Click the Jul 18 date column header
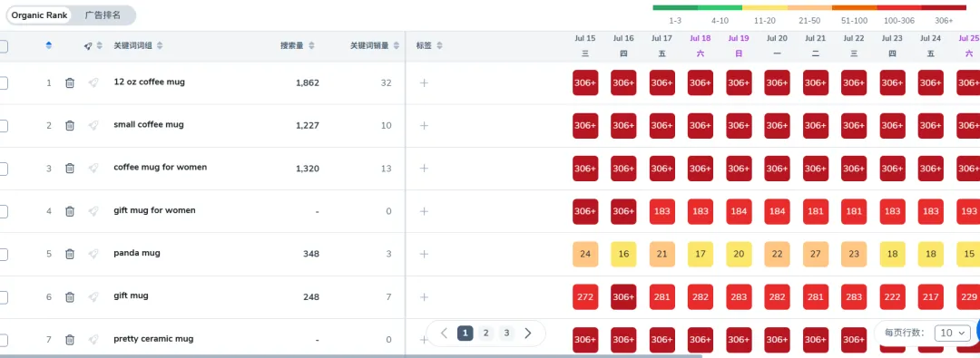Viewport: 980px width, 358px height. (x=700, y=38)
